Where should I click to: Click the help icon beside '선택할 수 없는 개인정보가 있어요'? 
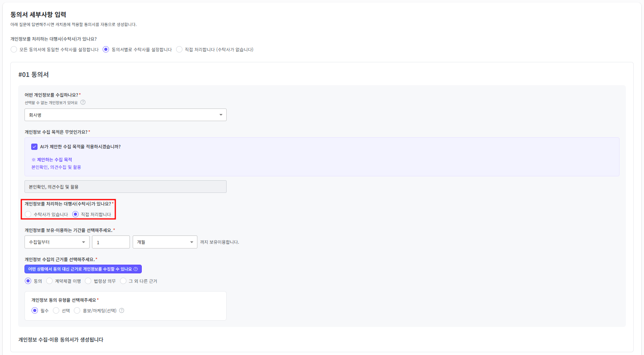coord(83,102)
